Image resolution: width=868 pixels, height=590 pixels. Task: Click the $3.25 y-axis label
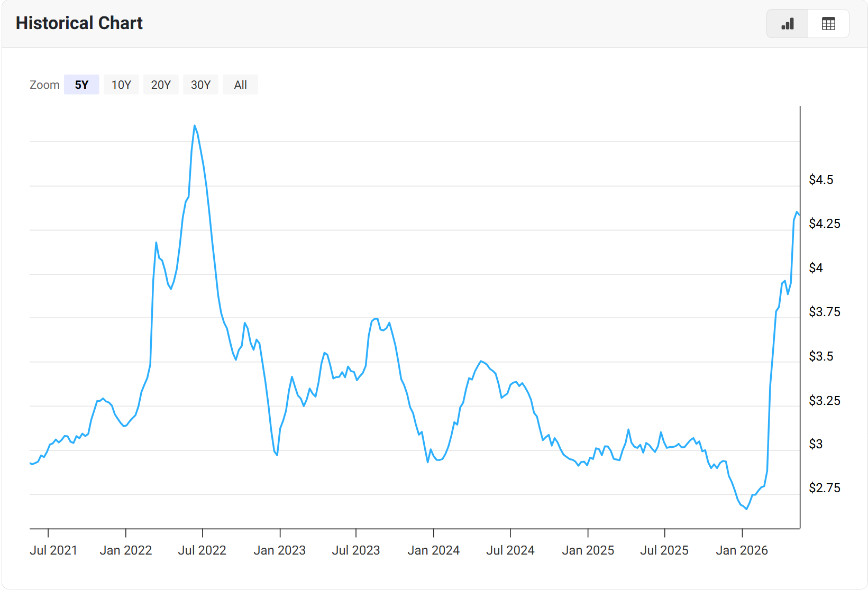(825, 401)
